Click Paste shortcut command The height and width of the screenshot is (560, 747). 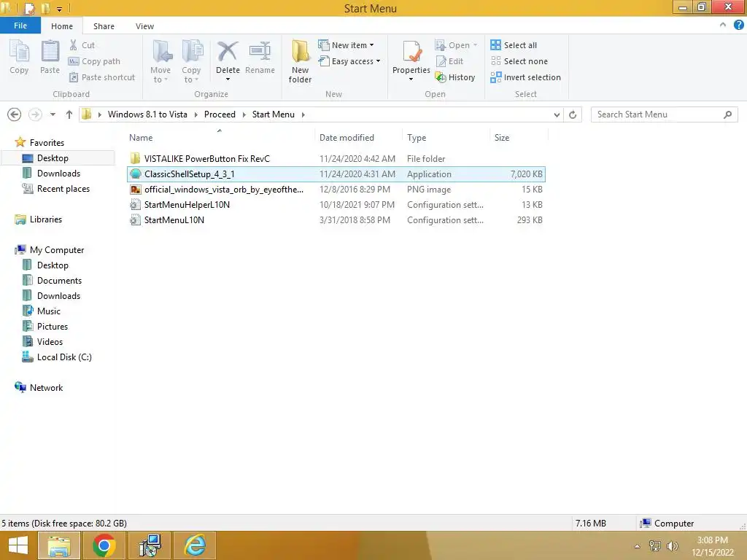pos(102,77)
